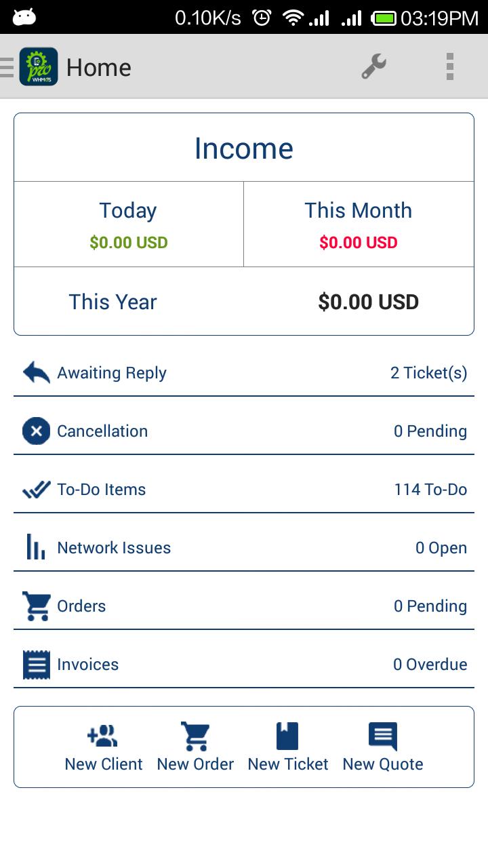Screen dimensions: 488x868
Task: Tap the Cancellation X icon
Action: tap(36, 431)
